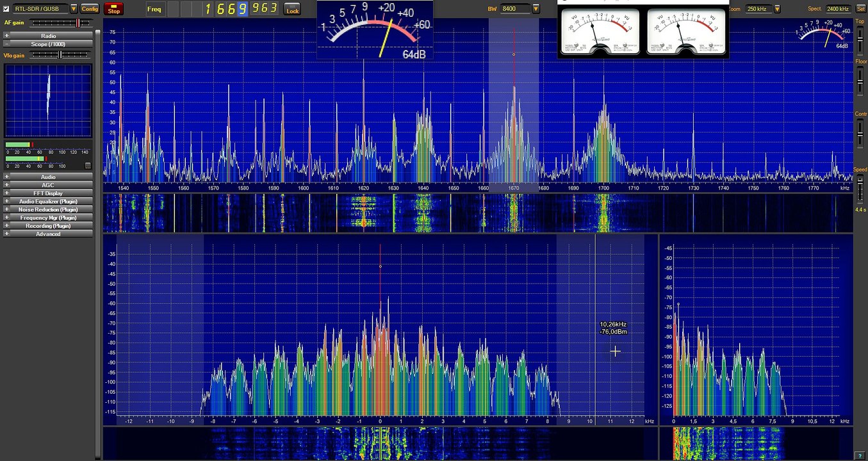
Task: Click the 1550 label on the frequency axis
Action: tap(153, 188)
